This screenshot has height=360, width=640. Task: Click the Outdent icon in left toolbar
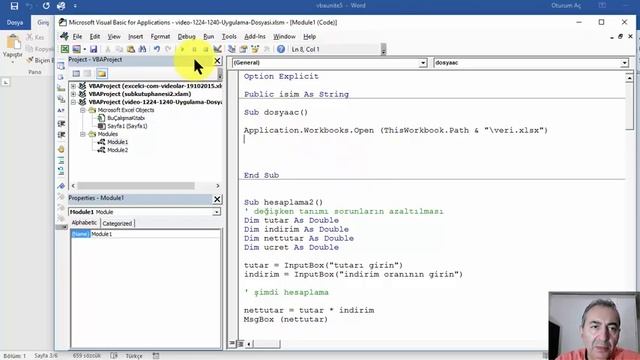pyautogui.click(x=61, y=135)
